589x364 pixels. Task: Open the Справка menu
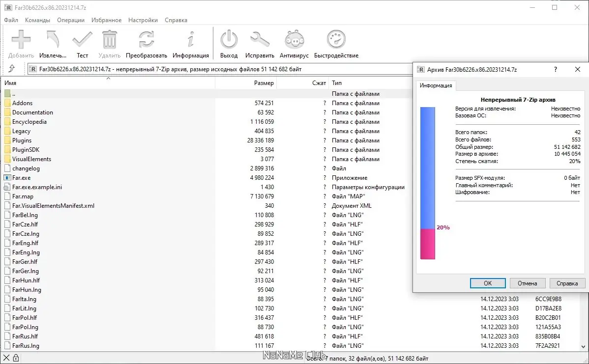176,20
